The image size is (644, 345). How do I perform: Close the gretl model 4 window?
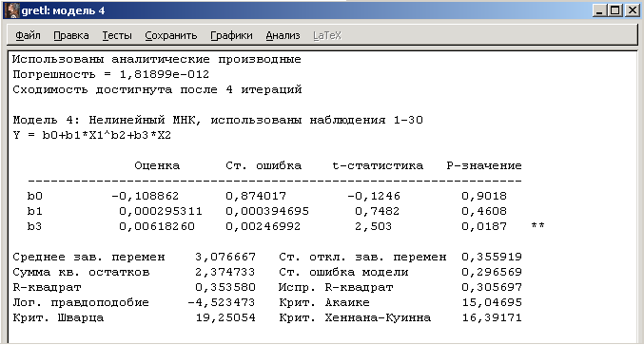[x=632, y=10]
